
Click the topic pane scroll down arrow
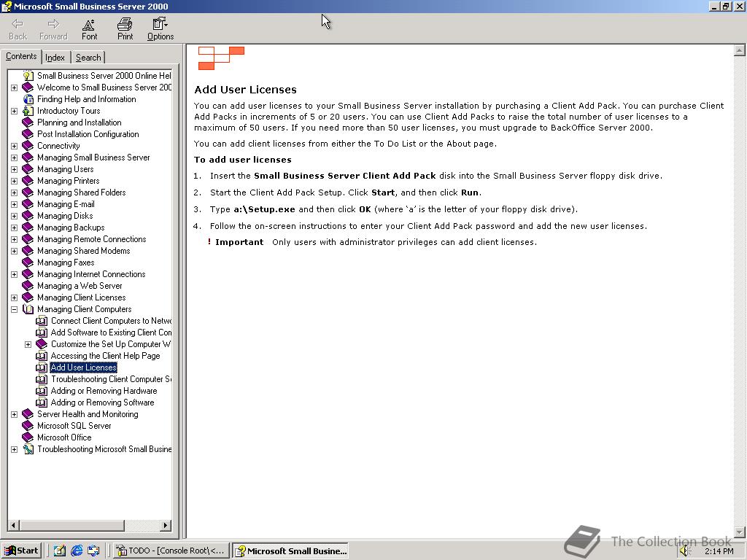coord(740,532)
